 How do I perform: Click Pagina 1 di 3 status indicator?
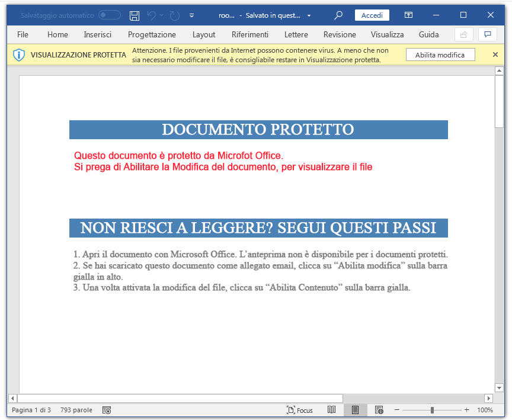(x=31, y=410)
